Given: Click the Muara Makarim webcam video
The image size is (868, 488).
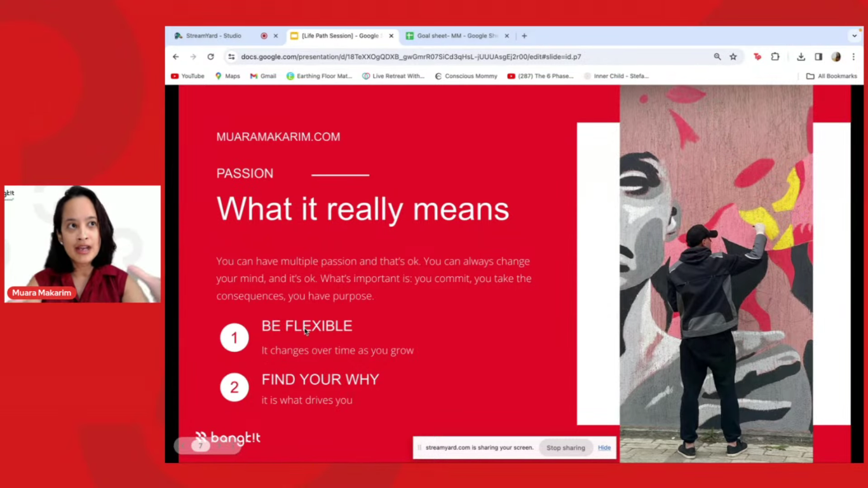Looking at the screenshot, I should click(x=83, y=244).
